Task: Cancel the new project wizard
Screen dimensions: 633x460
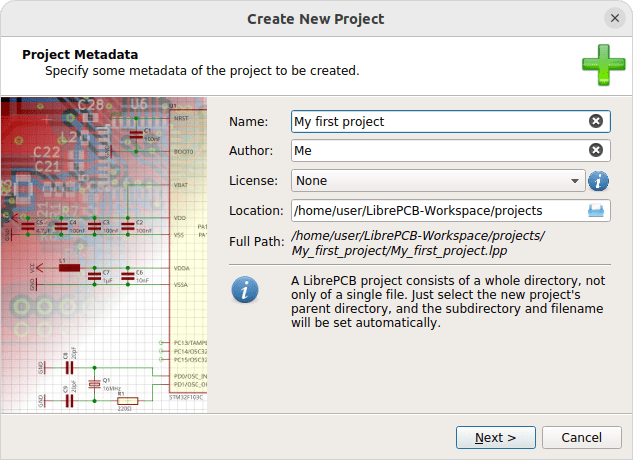Action: tap(581, 437)
